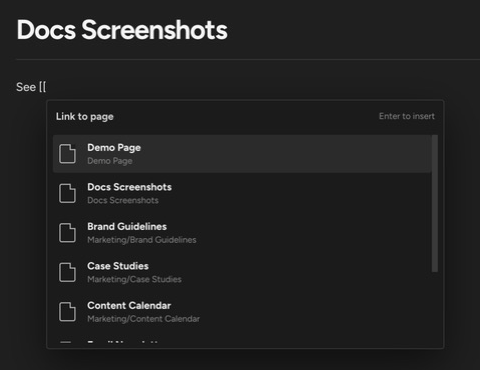This screenshot has width=480, height=370.
Task: Click the link popup's vertical scrollbar
Action: (435, 203)
